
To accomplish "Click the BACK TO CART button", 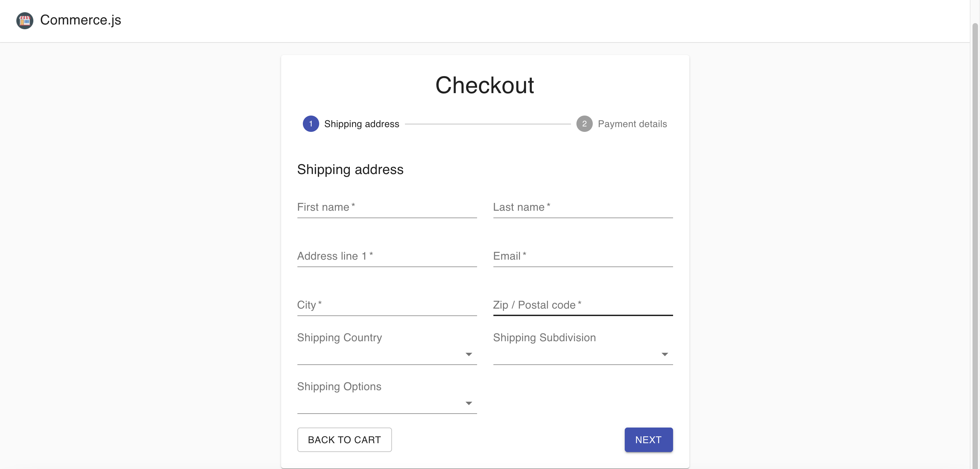I will click(344, 440).
